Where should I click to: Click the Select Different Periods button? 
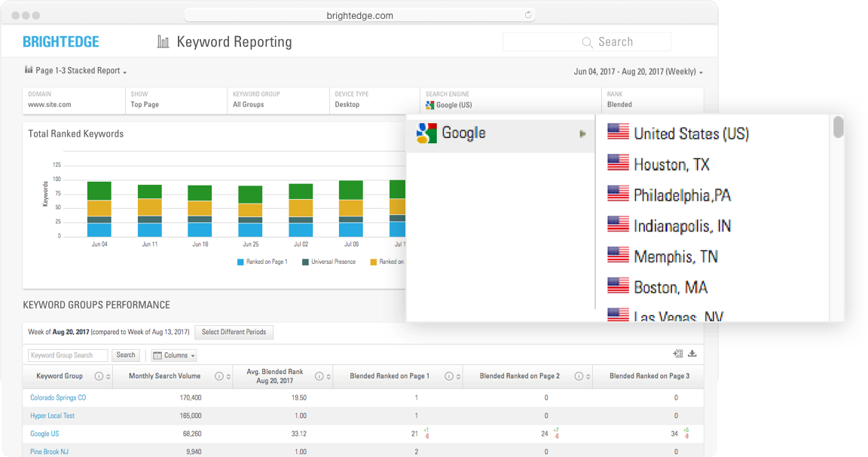pyautogui.click(x=234, y=332)
